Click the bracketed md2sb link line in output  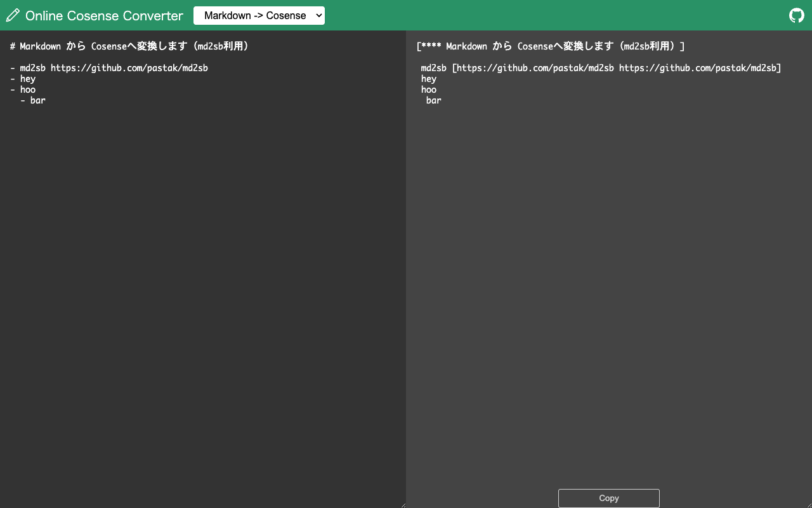point(601,68)
